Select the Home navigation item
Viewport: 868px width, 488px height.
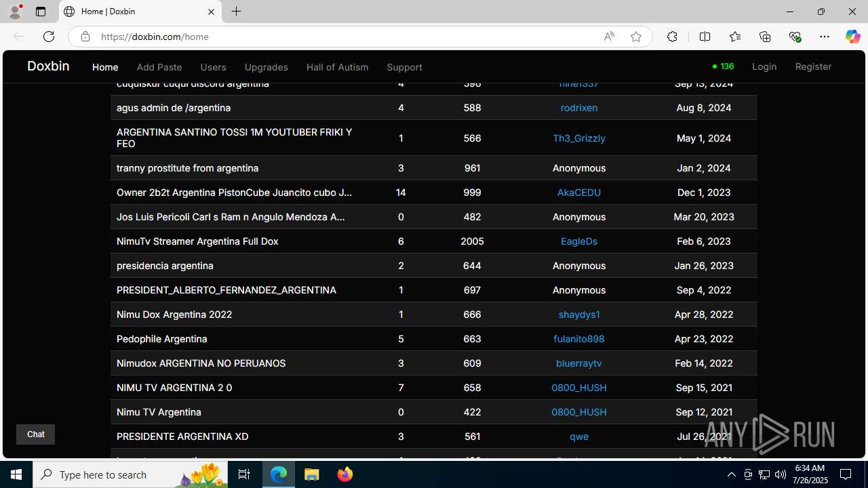point(105,67)
